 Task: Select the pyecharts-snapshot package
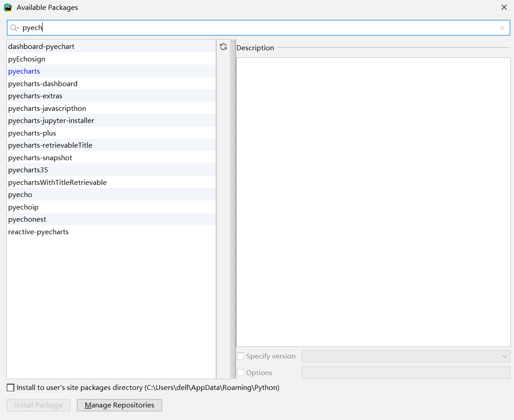pyautogui.click(x=40, y=157)
